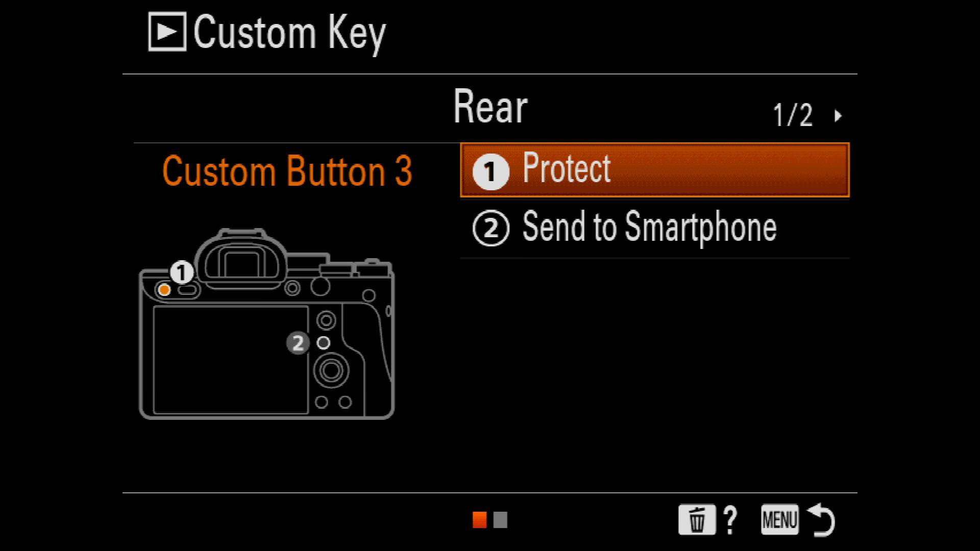Click the circled number 2 beside Send to Smartphone
Image resolution: width=980 pixels, height=551 pixels.
(491, 229)
